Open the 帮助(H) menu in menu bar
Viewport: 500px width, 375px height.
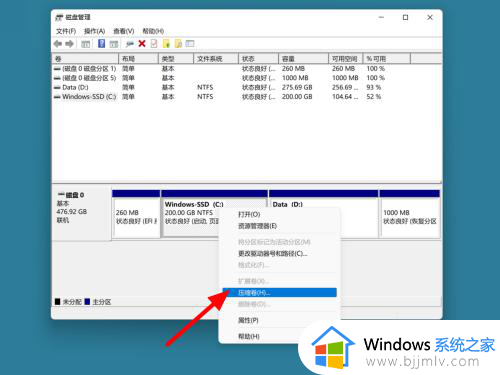[153, 31]
